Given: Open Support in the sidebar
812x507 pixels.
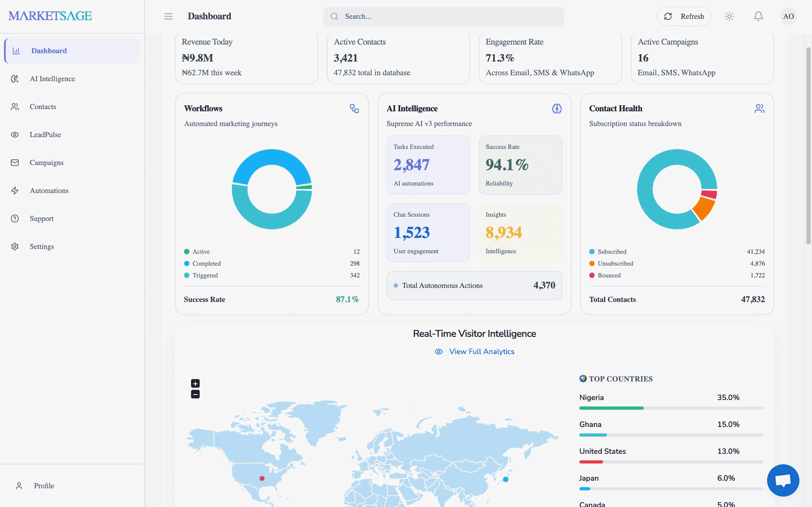Looking at the screenshot, I should click(x=72, y=218).
